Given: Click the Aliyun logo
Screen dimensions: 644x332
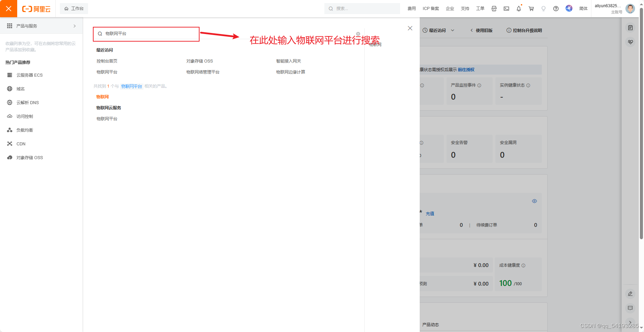Looking at the screenshot, I should pyautogui.click(x=36, y=9).
